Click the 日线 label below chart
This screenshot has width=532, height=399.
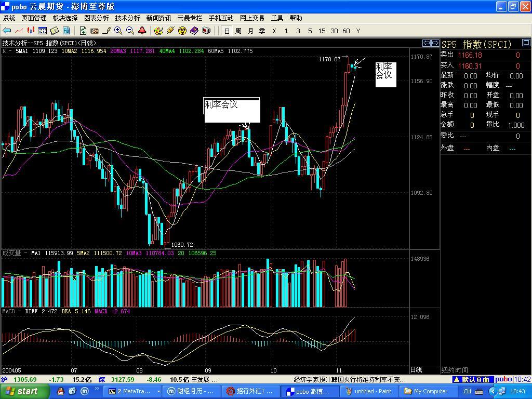(416, 370)
